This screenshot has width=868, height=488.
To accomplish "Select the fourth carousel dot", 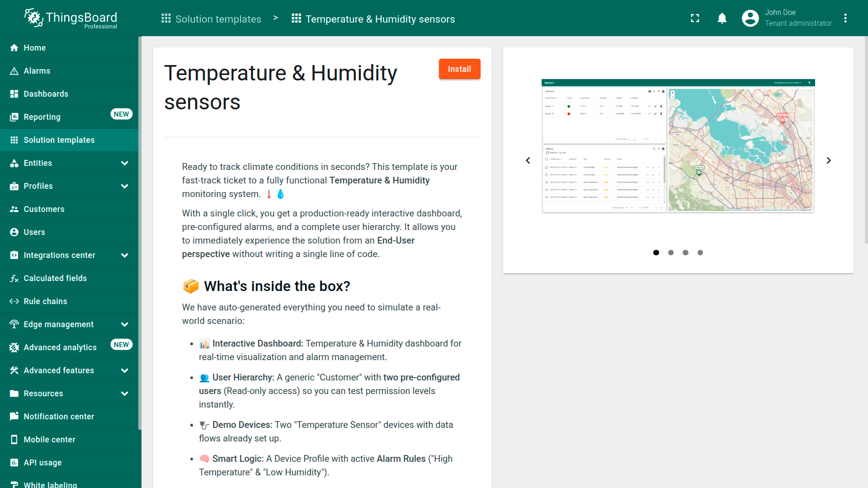I will [700, 253].
